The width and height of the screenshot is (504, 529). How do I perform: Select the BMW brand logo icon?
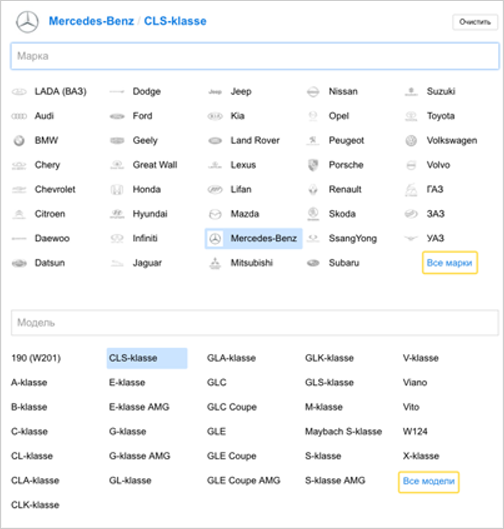click(x=19, y=140)
